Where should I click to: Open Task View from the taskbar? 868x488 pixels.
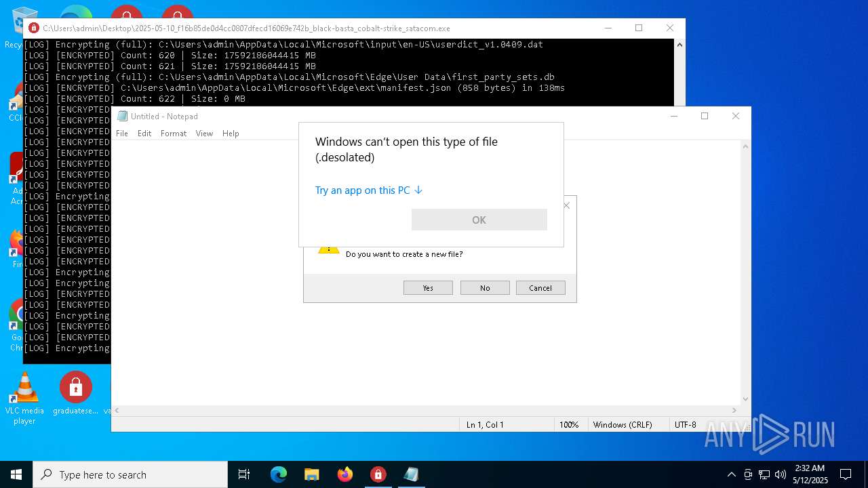(x=244, y=474)
